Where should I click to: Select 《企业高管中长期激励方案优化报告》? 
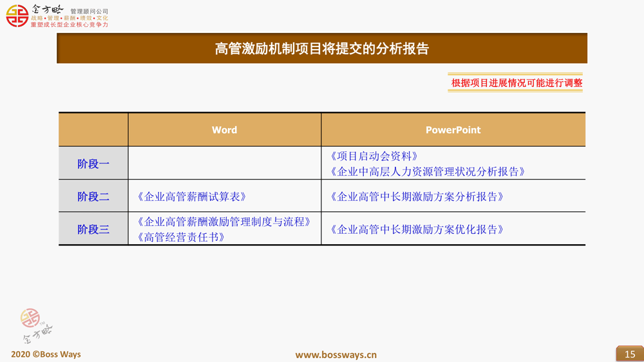417,229
